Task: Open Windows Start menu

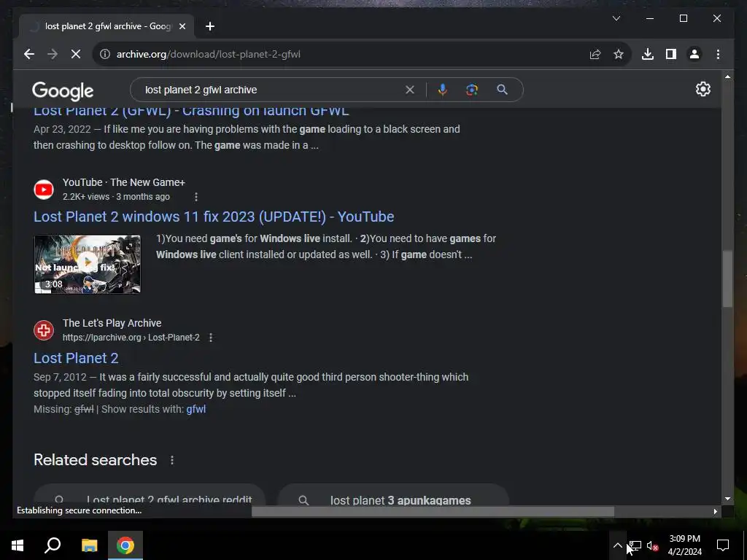Action: coord(18,545)
